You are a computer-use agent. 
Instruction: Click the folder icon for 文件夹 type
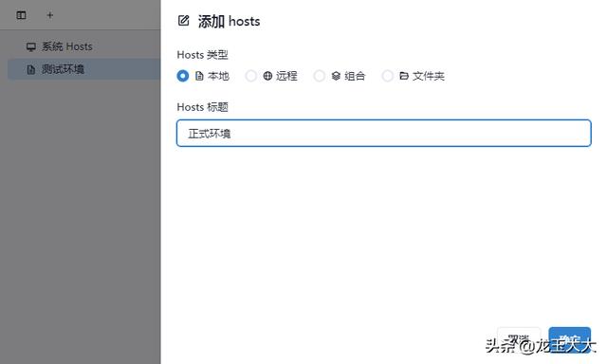tap(404, 76)
